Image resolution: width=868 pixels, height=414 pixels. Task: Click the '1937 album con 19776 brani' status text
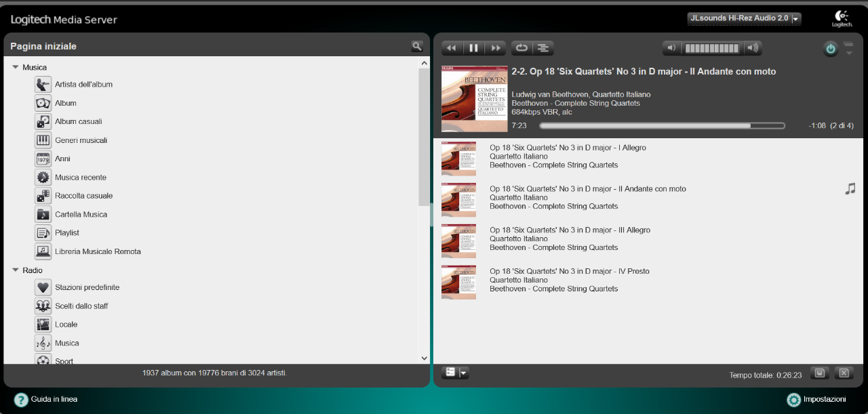pos(214,373)
